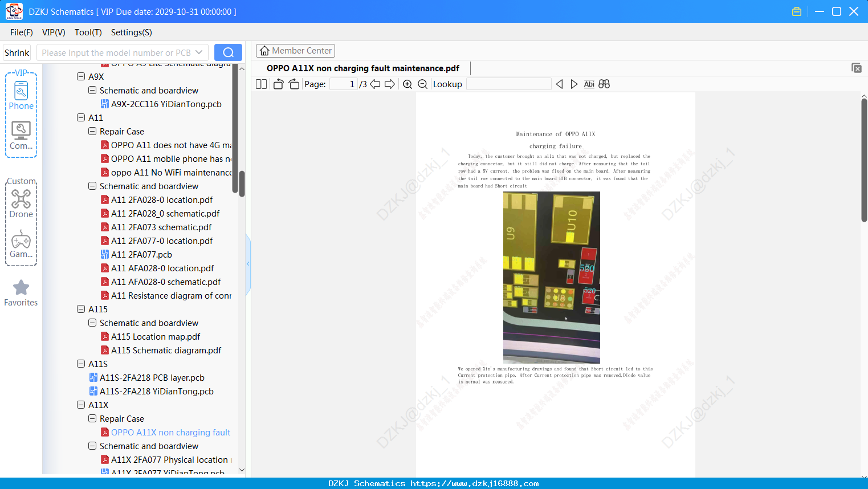Find previous lookup match
Viewport: 868px width, 489px height.
point(559,84)
